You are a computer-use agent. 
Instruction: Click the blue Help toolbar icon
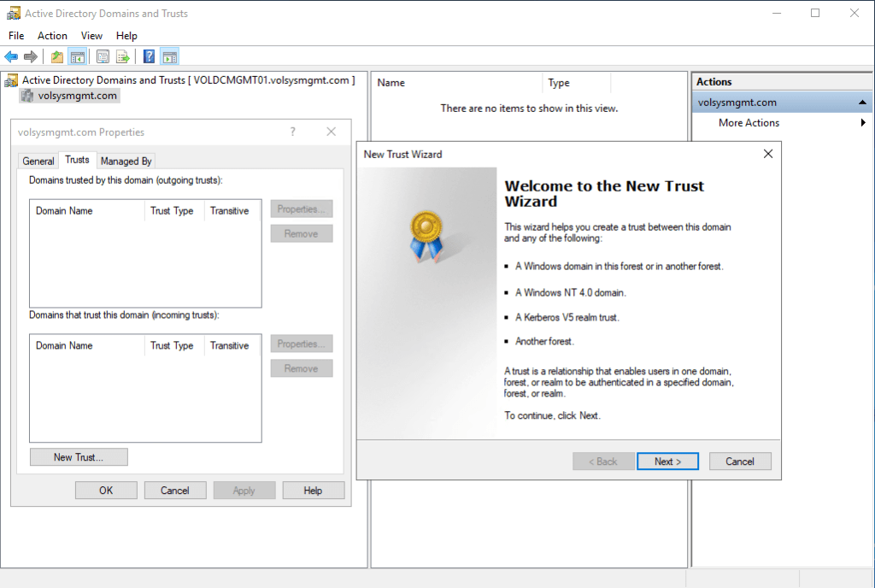(x=149, y=57)
